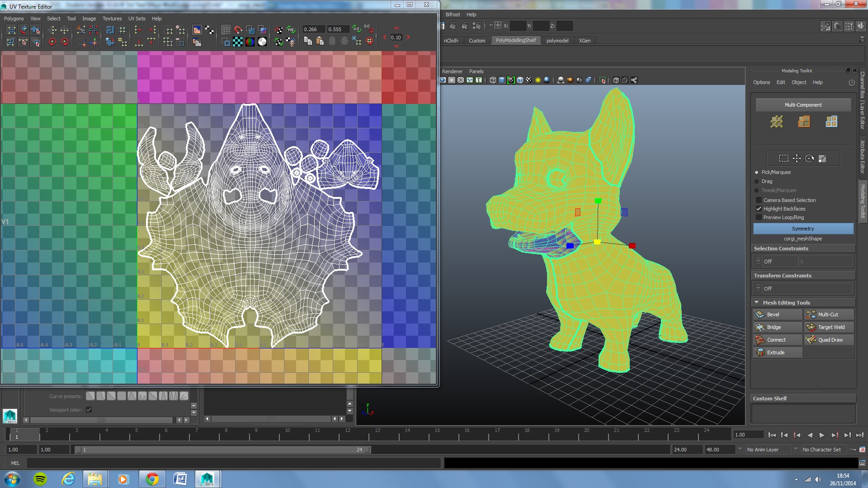Click the textured checker sphere viewport icon
Viewport: 868px width, 488px height.
tap(528, 80)
